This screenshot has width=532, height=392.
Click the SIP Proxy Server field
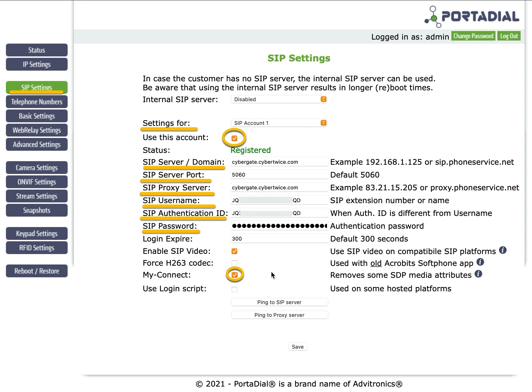[280, 187]
